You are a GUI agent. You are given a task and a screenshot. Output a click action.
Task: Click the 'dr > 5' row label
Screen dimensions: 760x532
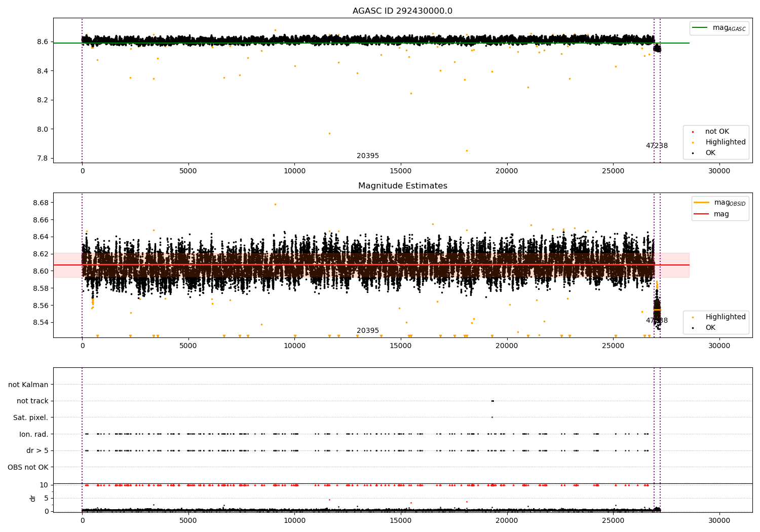[37, 450]
